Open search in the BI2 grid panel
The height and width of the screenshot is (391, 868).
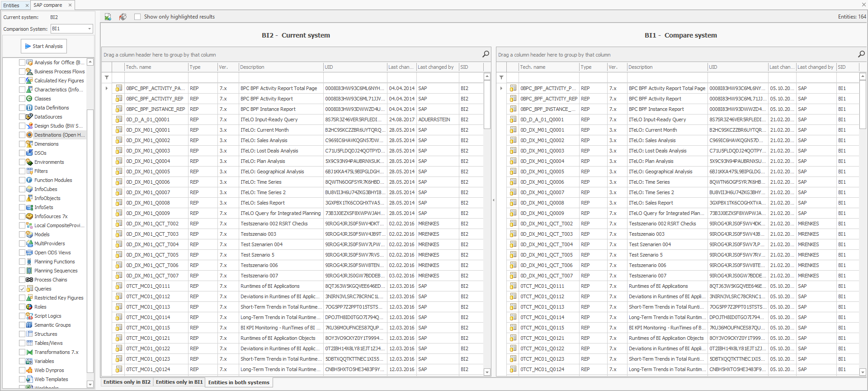[x=486, y=54]
